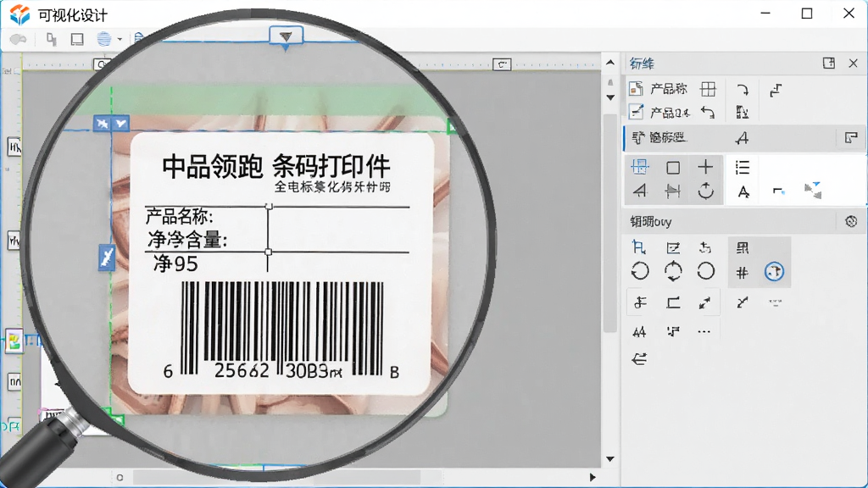Viewport: 868px width, 488px height.
Task: Click the icon below the curved redo arrow
Action: (x=743, y=113)
